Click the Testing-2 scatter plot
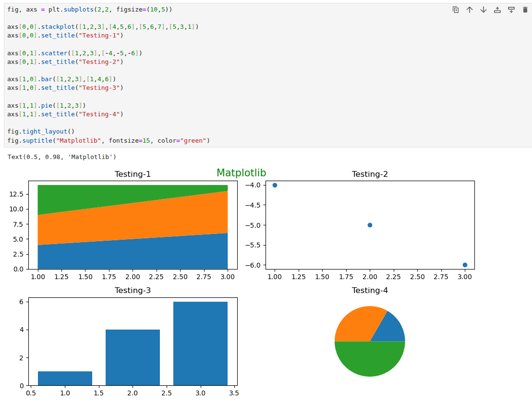The width and height of the screenshot is (532, 405). 370,225
